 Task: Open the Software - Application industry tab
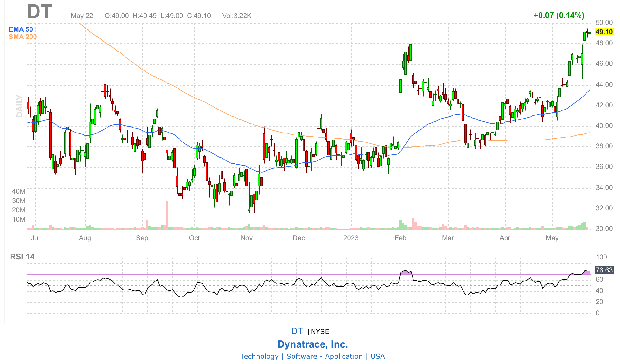coord(324,356)
